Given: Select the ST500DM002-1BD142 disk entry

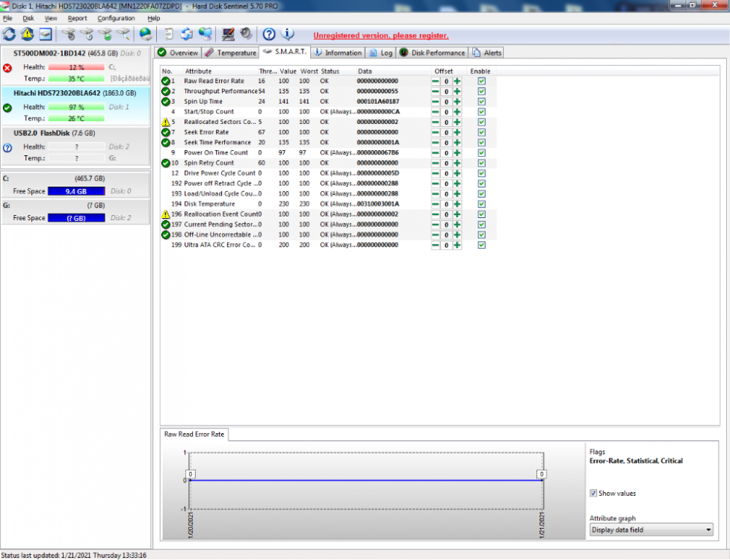Looking at the screenshot, I should [76, 66].
